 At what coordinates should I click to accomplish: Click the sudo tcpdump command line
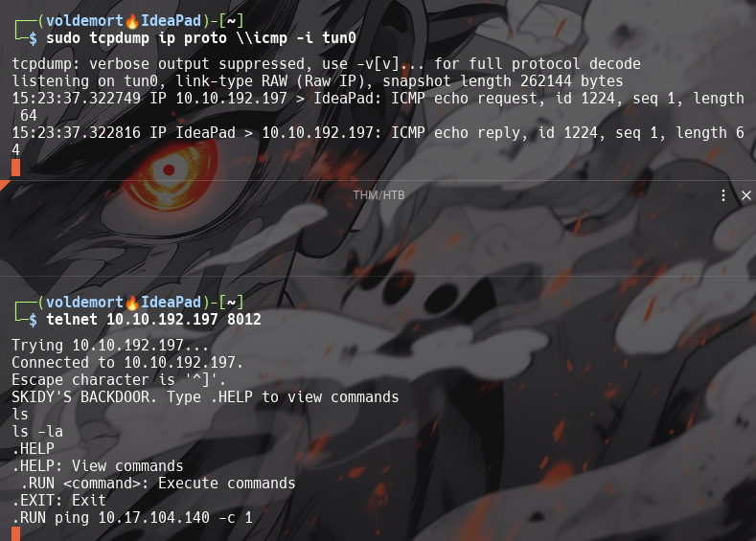pos(201,38)
